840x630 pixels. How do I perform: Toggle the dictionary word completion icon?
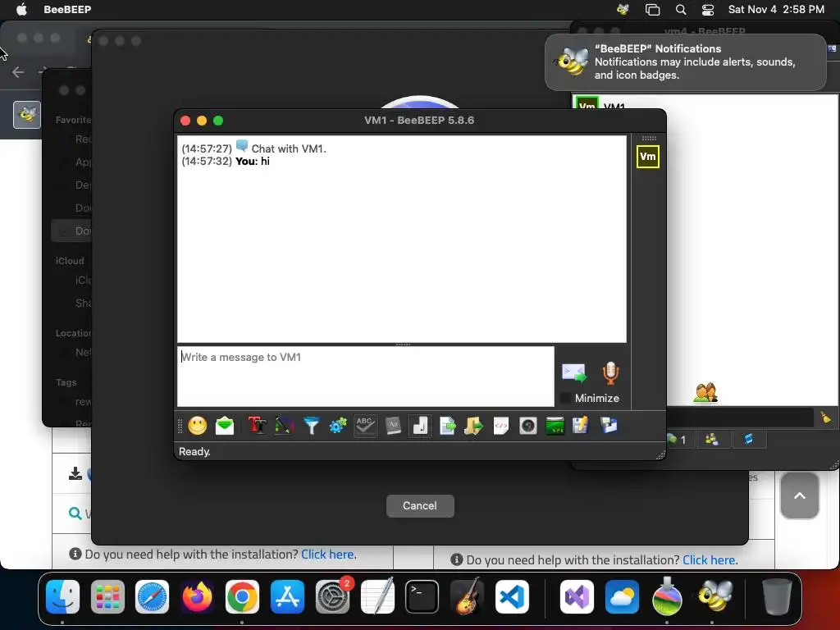(x=393, y=426)
